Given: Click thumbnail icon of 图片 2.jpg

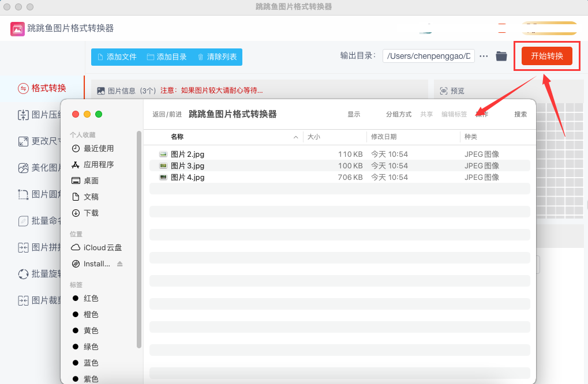Looking at the screenshot, I should (163, 154).
